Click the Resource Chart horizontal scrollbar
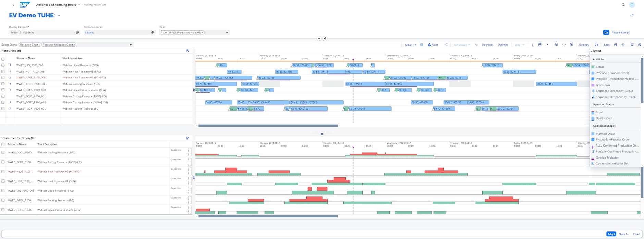The width and height of the screenshot is (644, 239). [x=268, y=126]
